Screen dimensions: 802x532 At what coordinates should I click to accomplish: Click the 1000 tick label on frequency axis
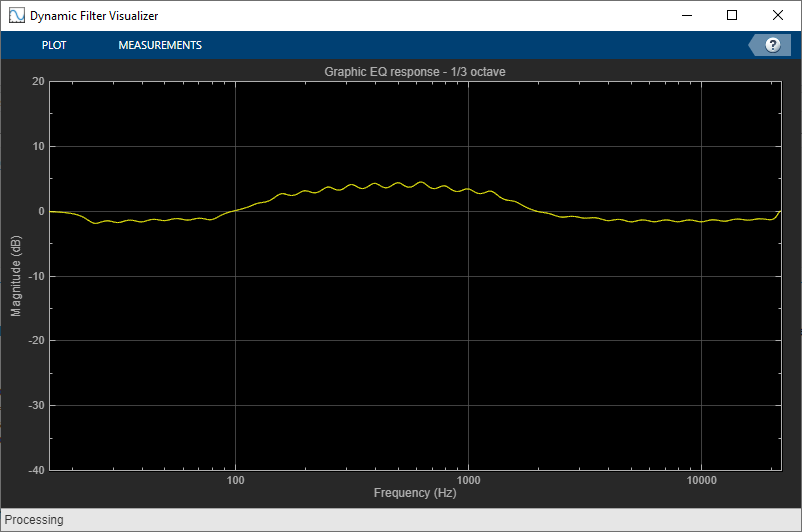pyautogui.click(x=469, y=480)
